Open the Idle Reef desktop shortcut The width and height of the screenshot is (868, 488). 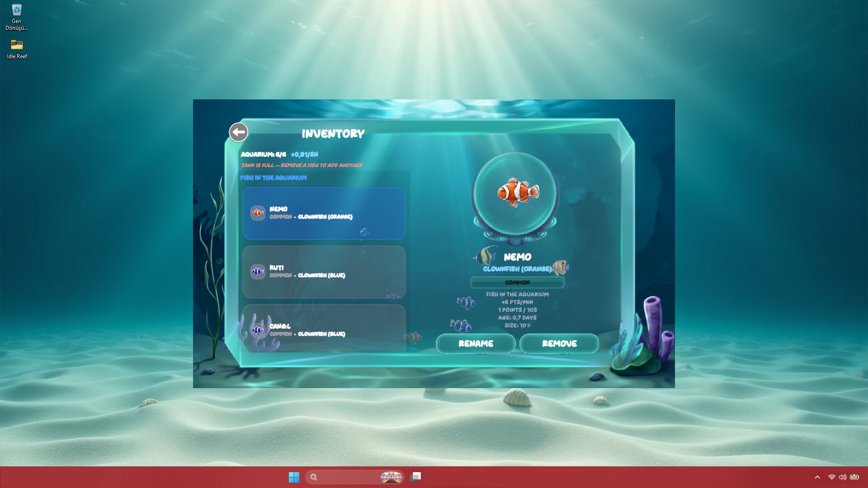click(x=17, y=49)
